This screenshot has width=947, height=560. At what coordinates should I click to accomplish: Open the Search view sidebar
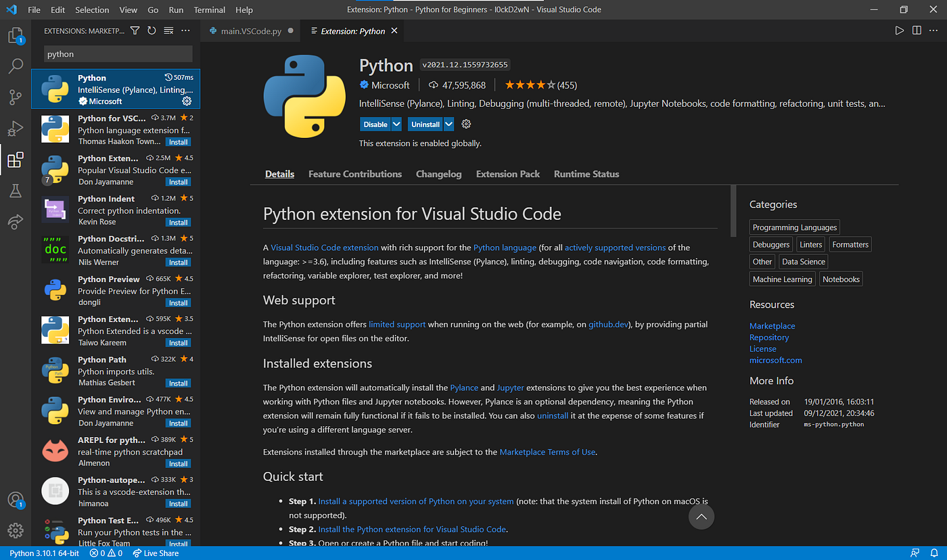click(x=15, y=66)
